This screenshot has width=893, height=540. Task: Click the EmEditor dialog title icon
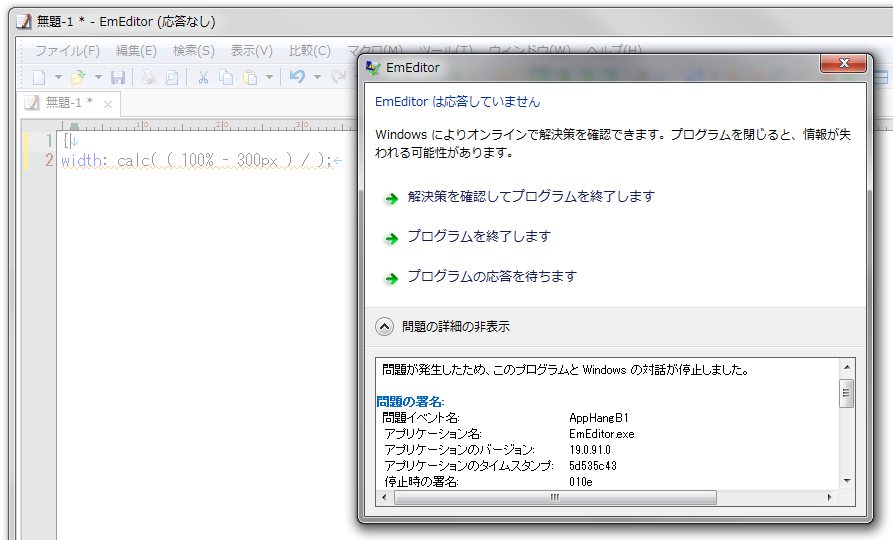coord(373,68)
